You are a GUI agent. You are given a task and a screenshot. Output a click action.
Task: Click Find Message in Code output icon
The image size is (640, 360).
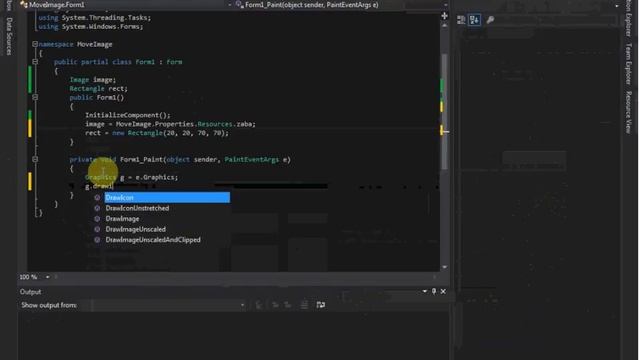tap(259, 305)
